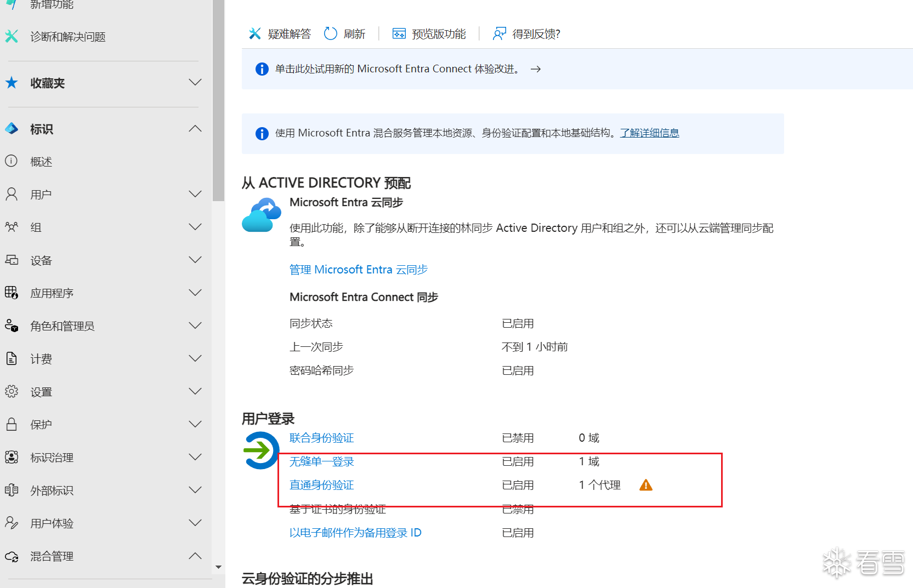
Task: Expand the 应用程序 menu chevron
Action: (x=195, y=293)
